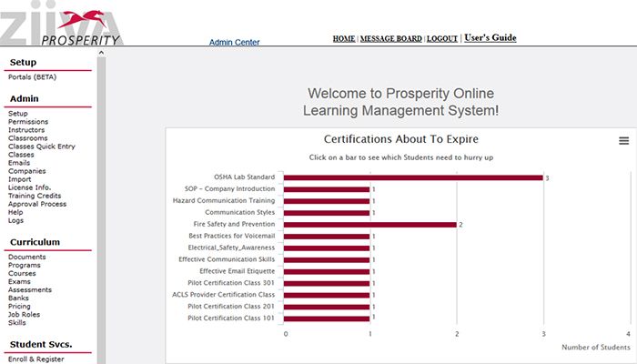This screenshot has height=364, width=637.
Task: Open License Info. in Admin menu
Action: (x=29, y=187)
